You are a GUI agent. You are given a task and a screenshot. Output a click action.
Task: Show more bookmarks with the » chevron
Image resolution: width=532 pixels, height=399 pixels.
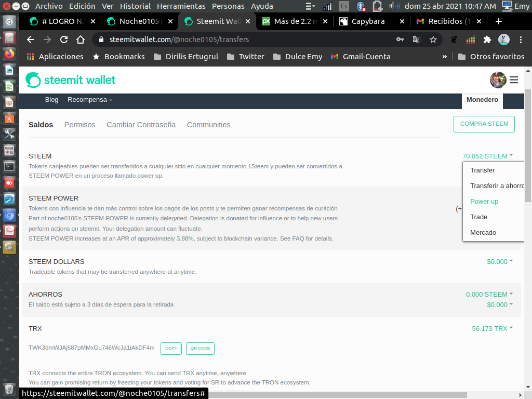pos(445,57)
